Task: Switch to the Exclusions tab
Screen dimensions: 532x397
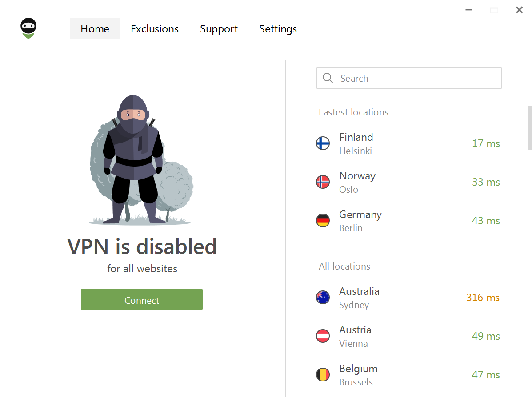Action: 155,29
